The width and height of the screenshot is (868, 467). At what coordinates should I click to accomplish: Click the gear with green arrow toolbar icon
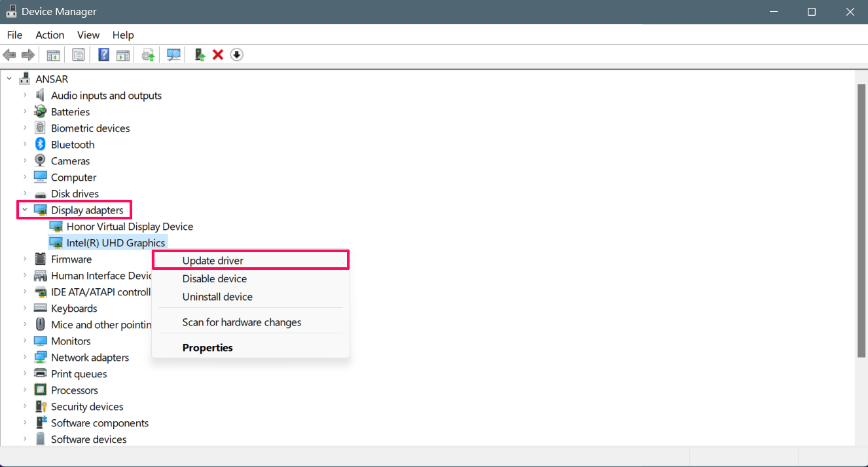149,54
